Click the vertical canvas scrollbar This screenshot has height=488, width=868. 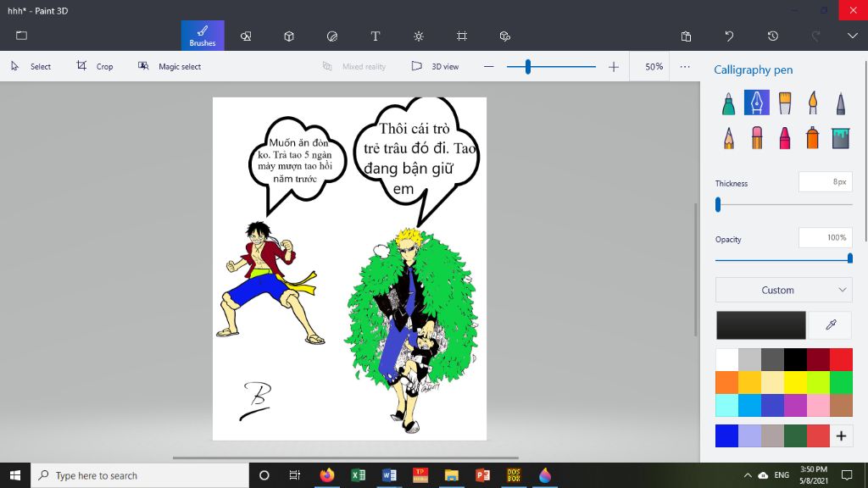696,269
